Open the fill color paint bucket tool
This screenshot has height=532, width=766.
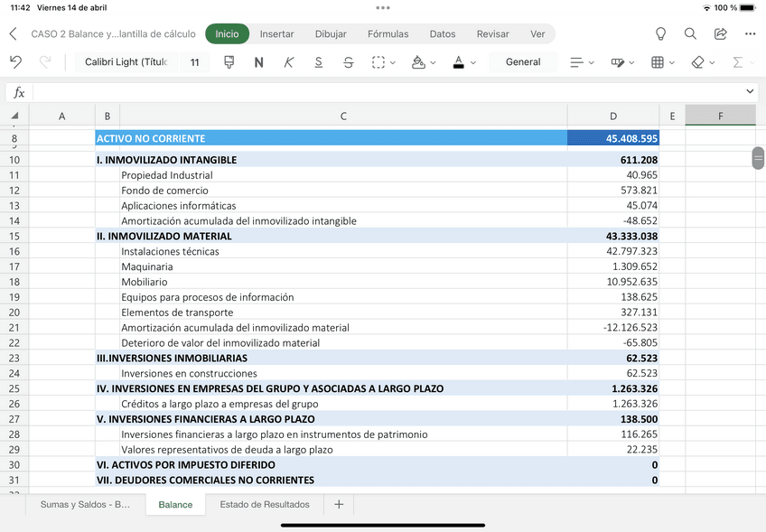click(418, 61)
